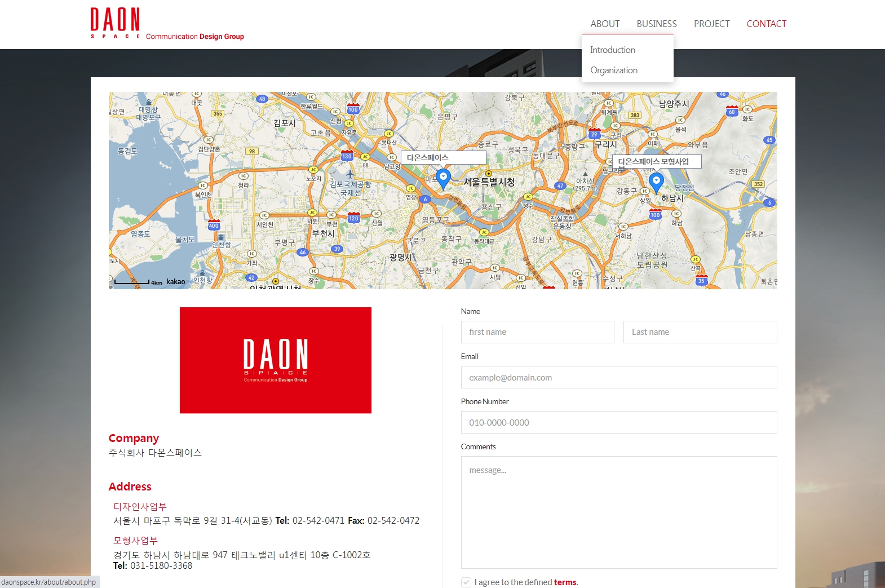Viewport: 885px width, 588px height.
Task: Open the BUSINESS menu
Action: tap(657, 24)
